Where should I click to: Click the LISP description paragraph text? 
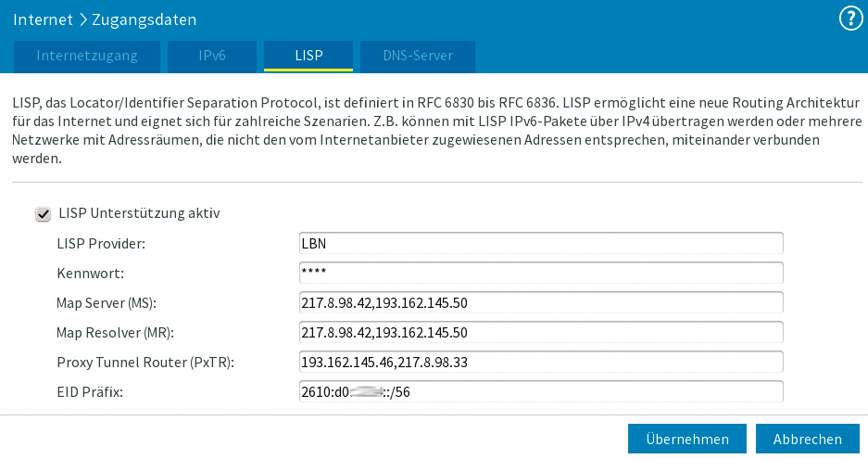coord(434,128)
